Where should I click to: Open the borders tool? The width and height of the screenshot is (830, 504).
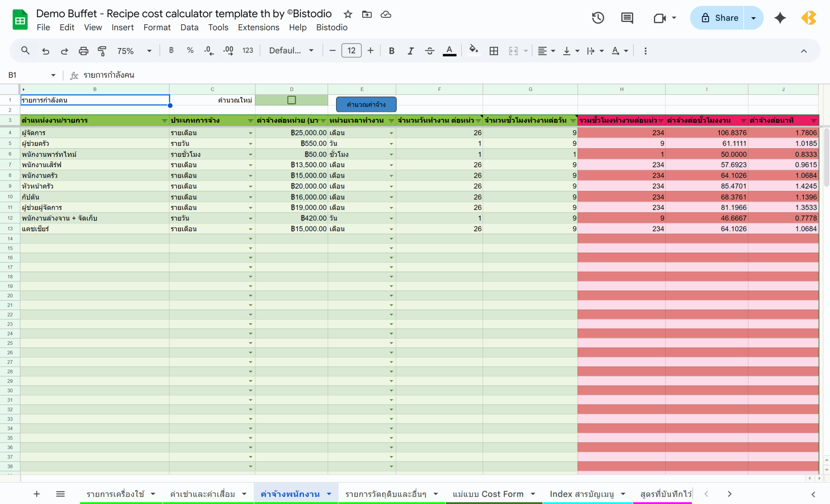[493, 51]
